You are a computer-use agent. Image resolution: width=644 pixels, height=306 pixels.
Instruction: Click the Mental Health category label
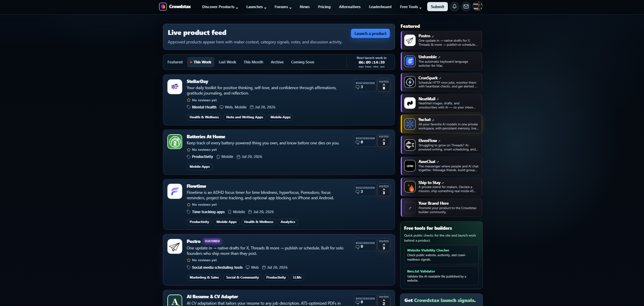(204, 107)
